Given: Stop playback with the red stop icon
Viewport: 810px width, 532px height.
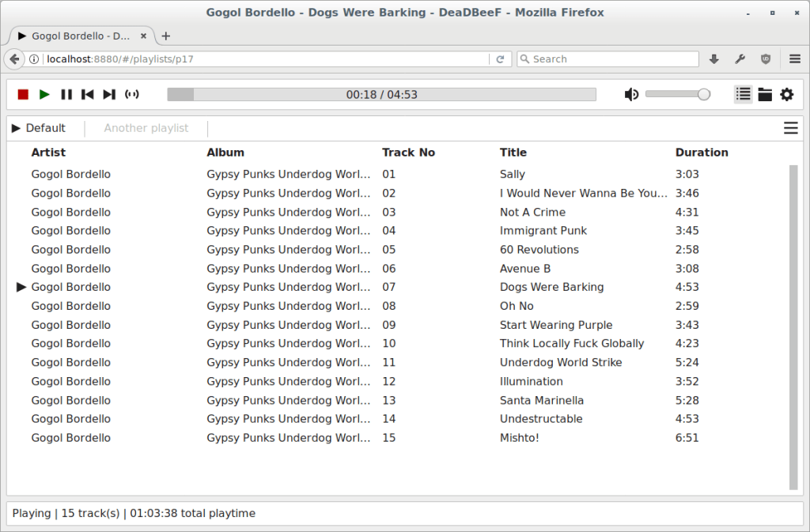Looking at the screenshot, I should (x=22, y=94).
